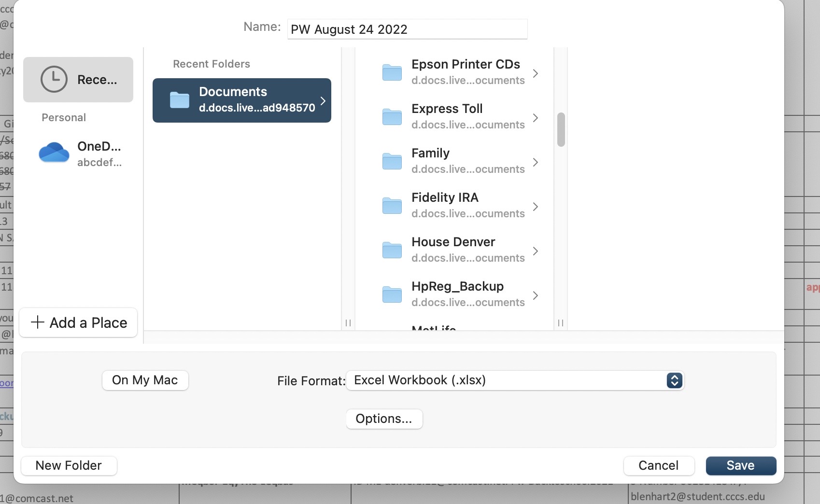Open the File Format dropdown

pyautogui.click(x=674, y=380)
